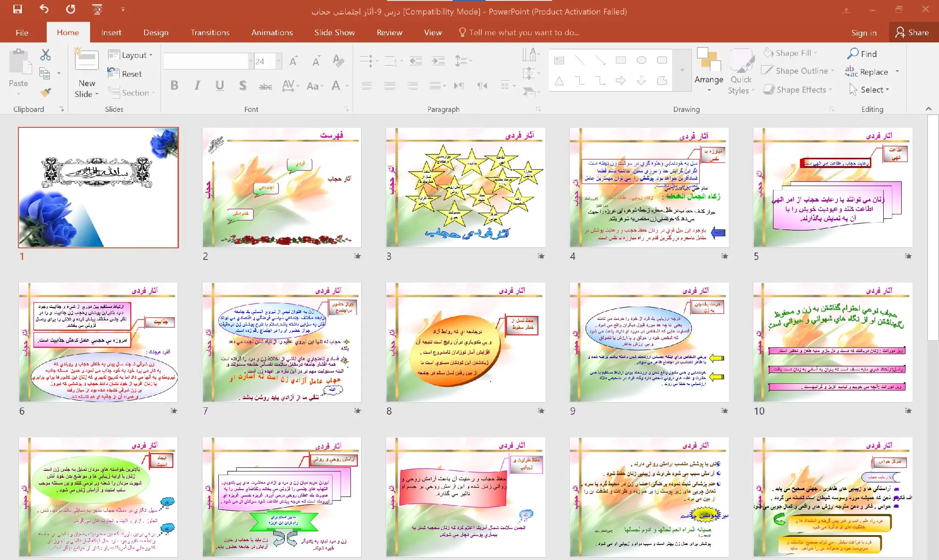939x560 pixels.
Task: Open the font size dropdown showing 24
Action: [x=279, y=61]
